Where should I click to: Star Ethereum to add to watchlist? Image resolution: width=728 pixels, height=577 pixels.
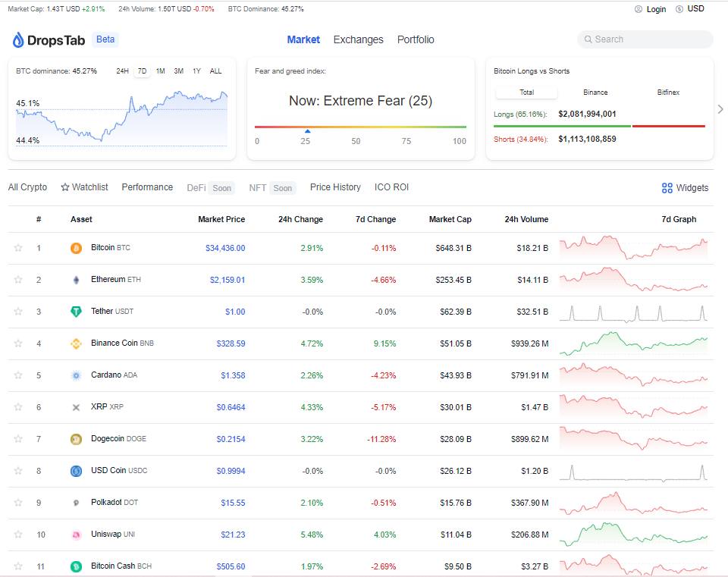(18, 280)
